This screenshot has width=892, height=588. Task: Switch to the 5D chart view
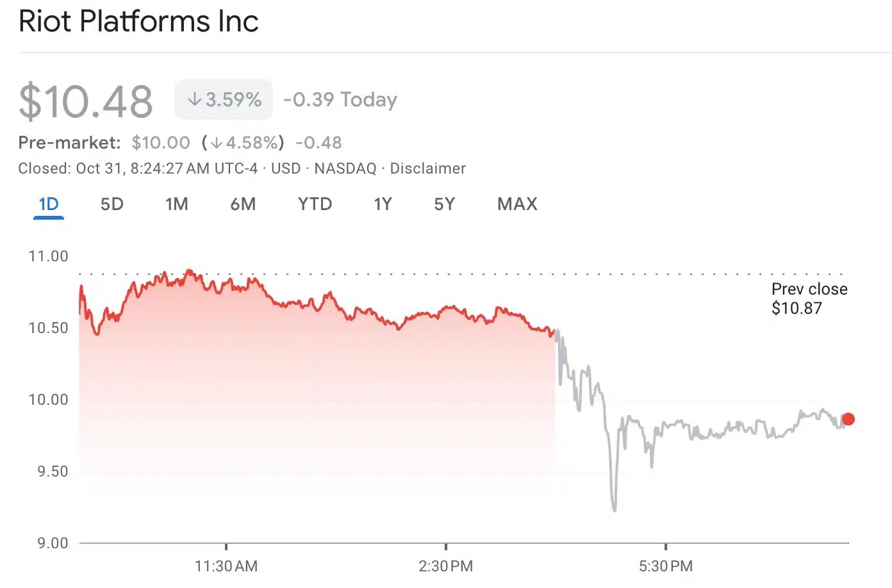tap(111, 204)
